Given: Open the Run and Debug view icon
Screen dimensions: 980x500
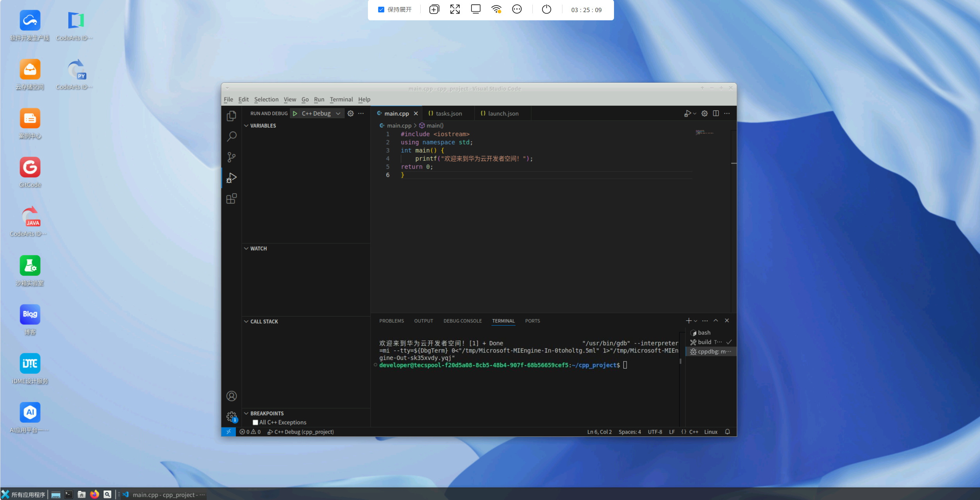Looking at the screenshot, I should click(x=231, y=178).
